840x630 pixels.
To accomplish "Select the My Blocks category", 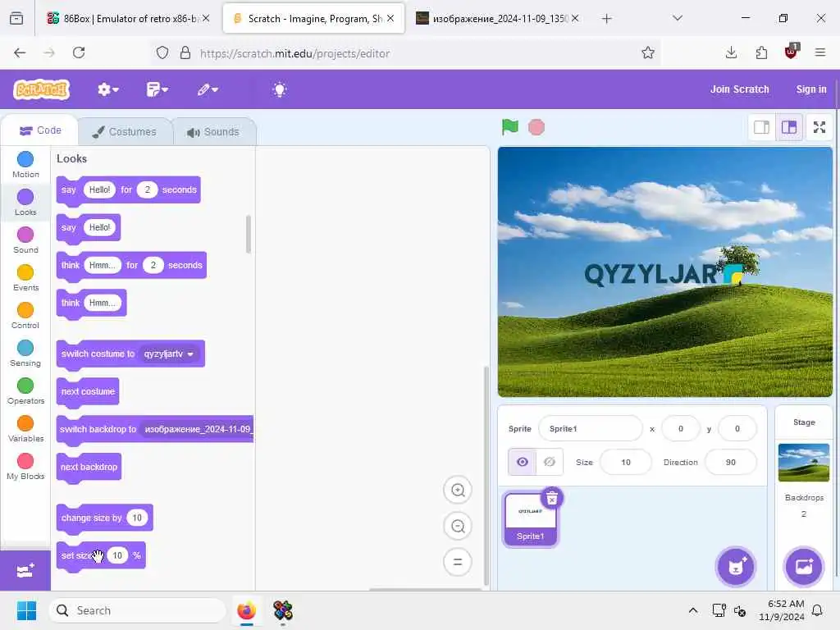I will click(x=25, y=467).
